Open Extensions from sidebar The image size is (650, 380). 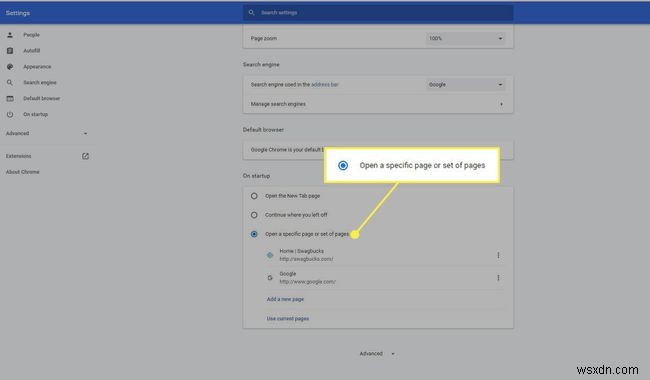[19, 156]
